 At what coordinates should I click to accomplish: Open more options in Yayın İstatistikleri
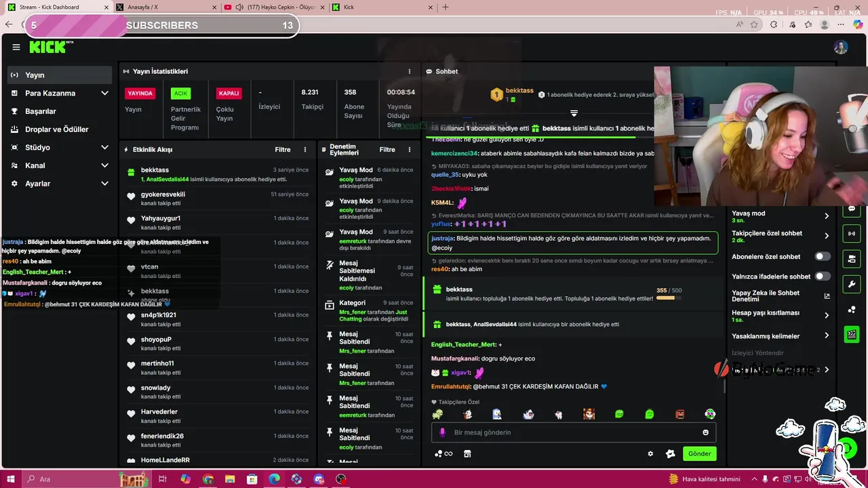point(409,71)
